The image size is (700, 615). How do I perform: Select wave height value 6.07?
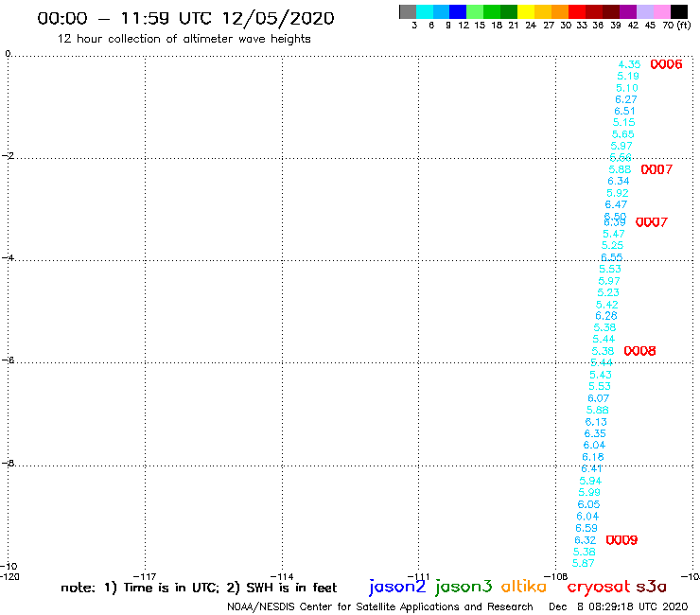pos(599,398)
